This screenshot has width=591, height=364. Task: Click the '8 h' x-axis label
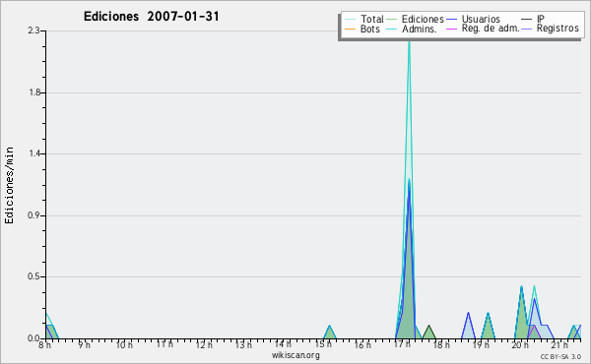coord(45,344)
